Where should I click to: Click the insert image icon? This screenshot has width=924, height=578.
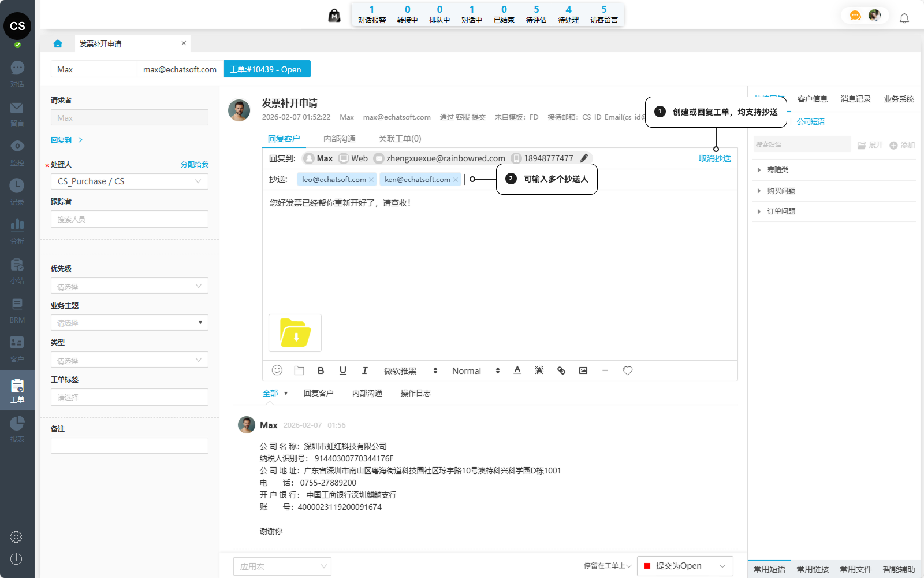(x=583, y=370)
